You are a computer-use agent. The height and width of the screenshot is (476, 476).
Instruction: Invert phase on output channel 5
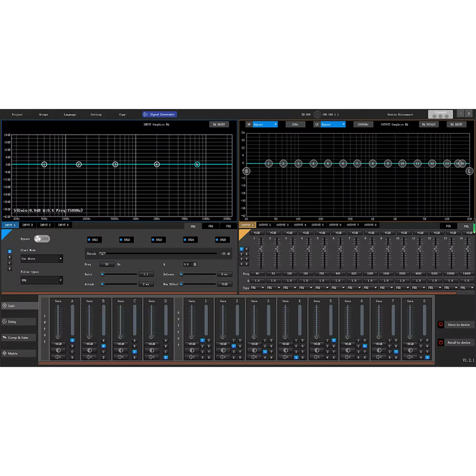[x=317, y=350]
